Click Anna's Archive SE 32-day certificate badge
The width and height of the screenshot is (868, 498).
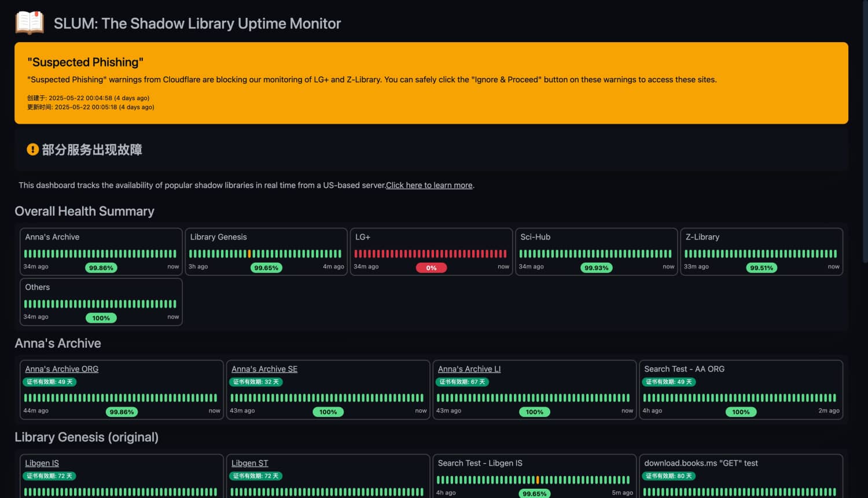256,382
